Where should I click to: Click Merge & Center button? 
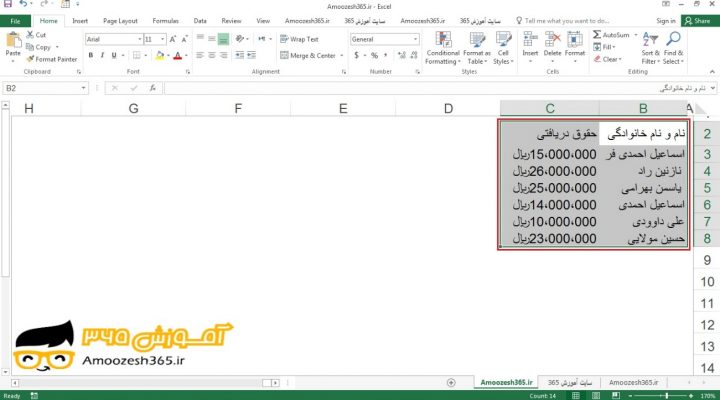point(308,56)
